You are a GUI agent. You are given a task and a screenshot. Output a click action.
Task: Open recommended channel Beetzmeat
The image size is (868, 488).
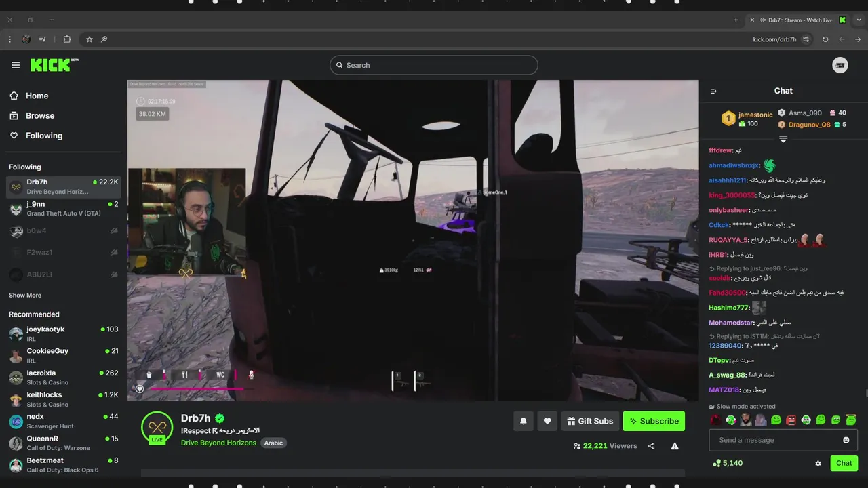coord(64,465)
